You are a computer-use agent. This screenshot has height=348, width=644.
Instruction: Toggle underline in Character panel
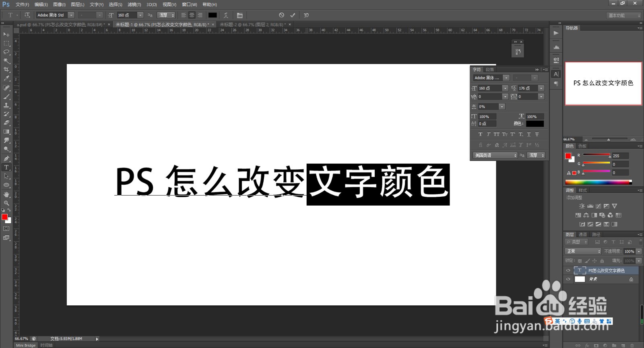click(x=529, y=134)
